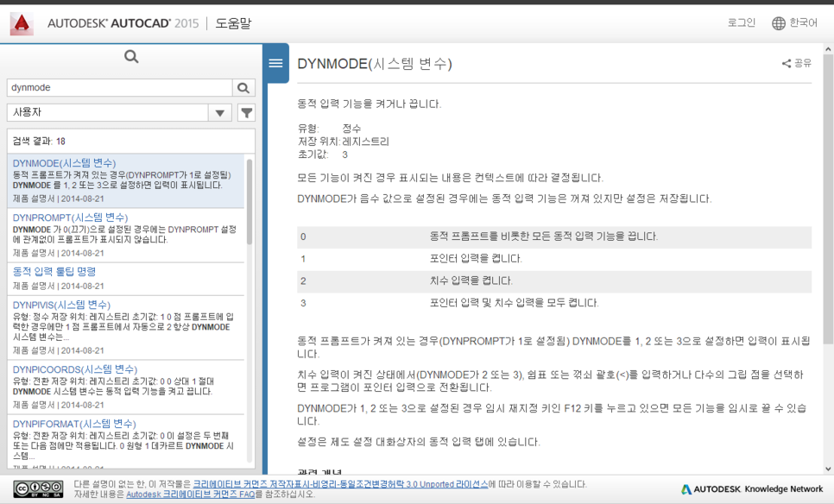This screenshot has width=834, height=504.
Task: Click the 초기값: 3 text
Action: click(x=322, y=154)
